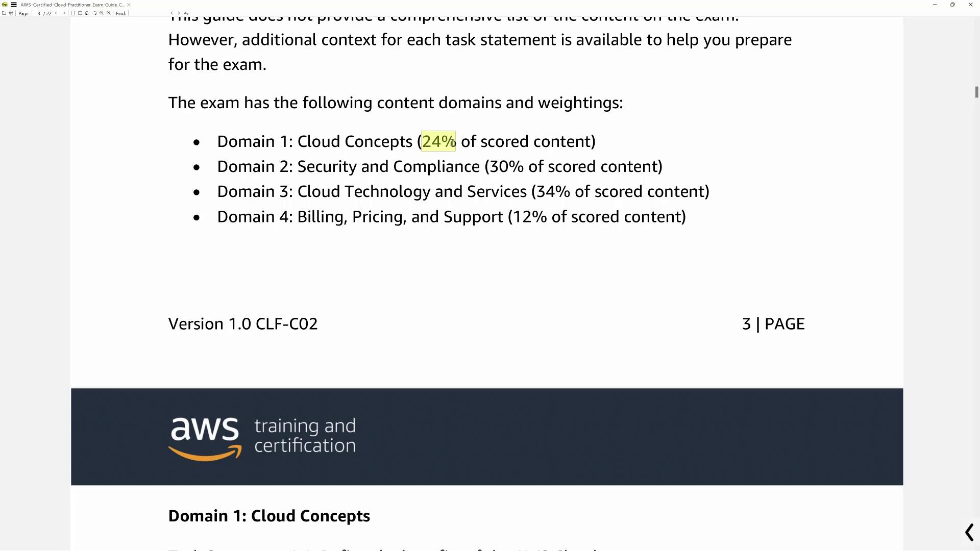Expand the side chevron at bottom right
980x551 pixels.
click(x=969, y=533)
